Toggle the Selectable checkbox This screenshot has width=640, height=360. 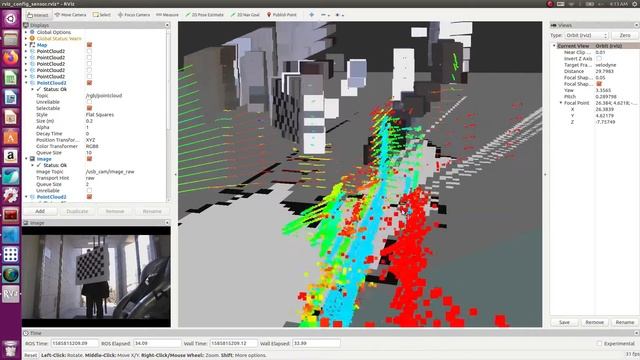[x=89, y=108]
